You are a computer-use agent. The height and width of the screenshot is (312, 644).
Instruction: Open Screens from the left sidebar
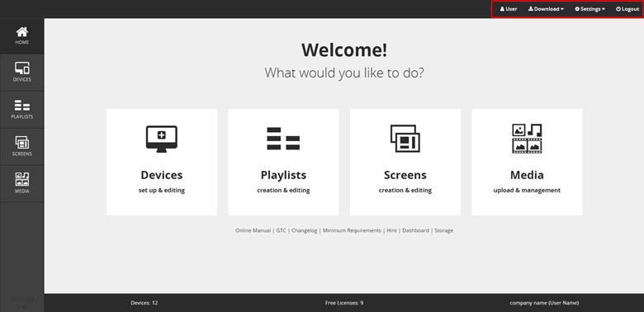click(22, 147)
